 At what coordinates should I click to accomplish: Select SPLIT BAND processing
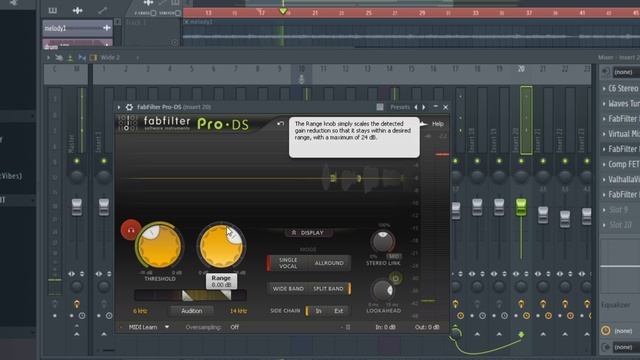(329, 289)
